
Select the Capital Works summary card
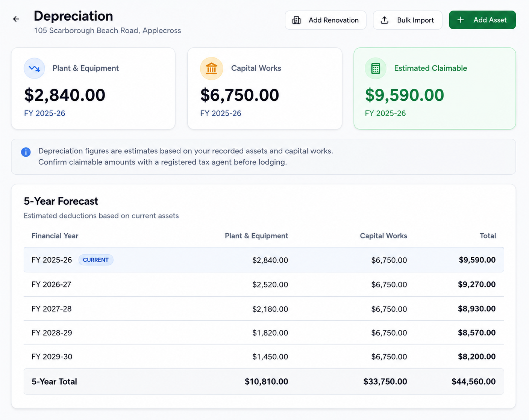265,88
